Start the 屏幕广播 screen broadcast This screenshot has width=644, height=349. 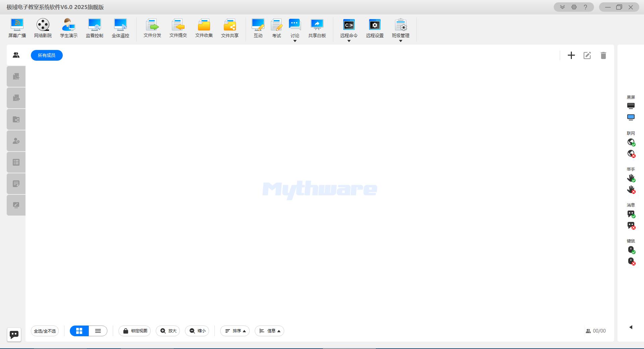coord(17,28)
